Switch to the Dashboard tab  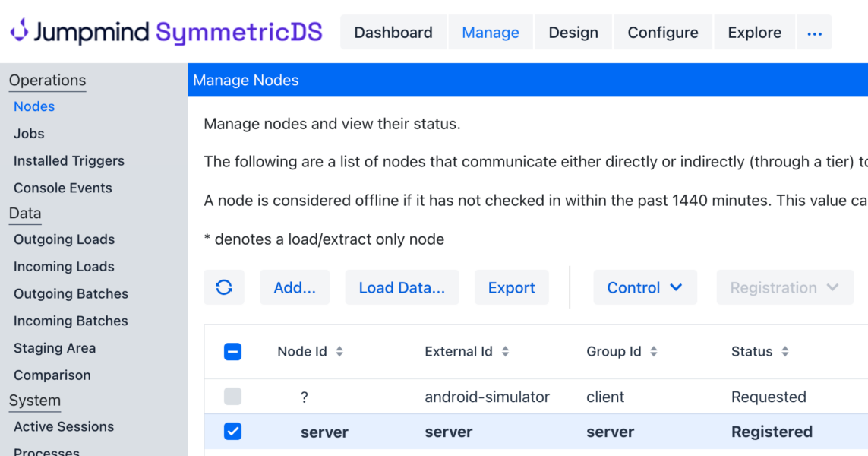pyautogui.click(x=393, y=32)
